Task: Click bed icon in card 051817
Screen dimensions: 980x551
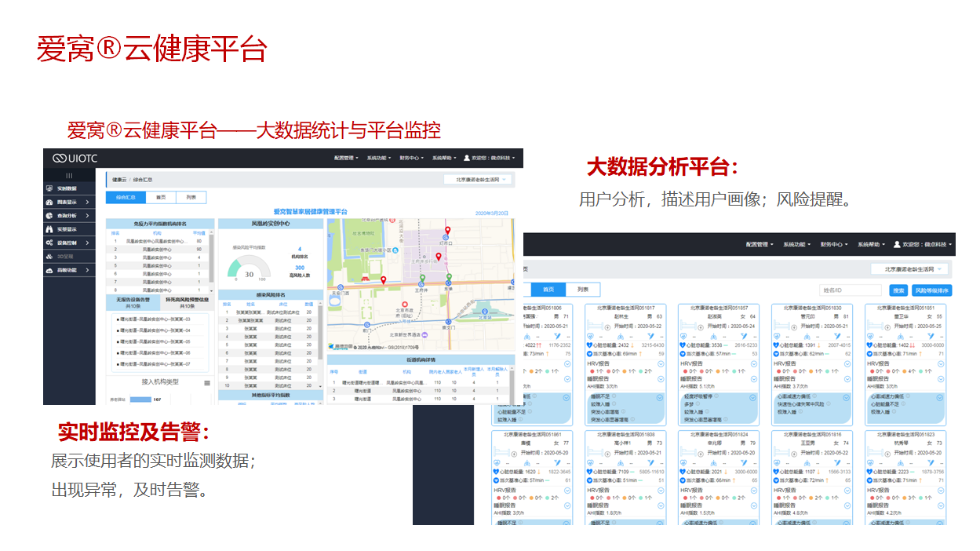Action: (595, 325)
